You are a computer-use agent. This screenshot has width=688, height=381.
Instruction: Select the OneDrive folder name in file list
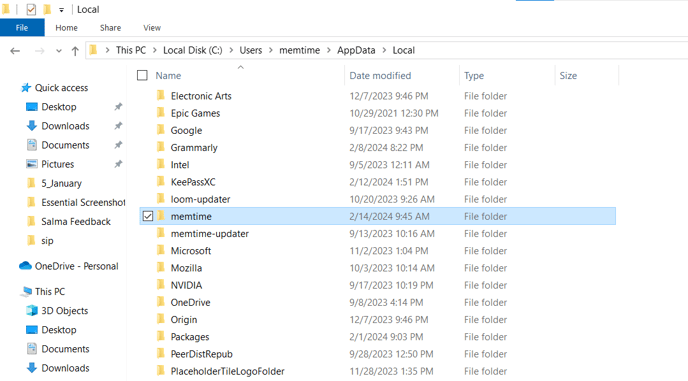tap(190, 302)
